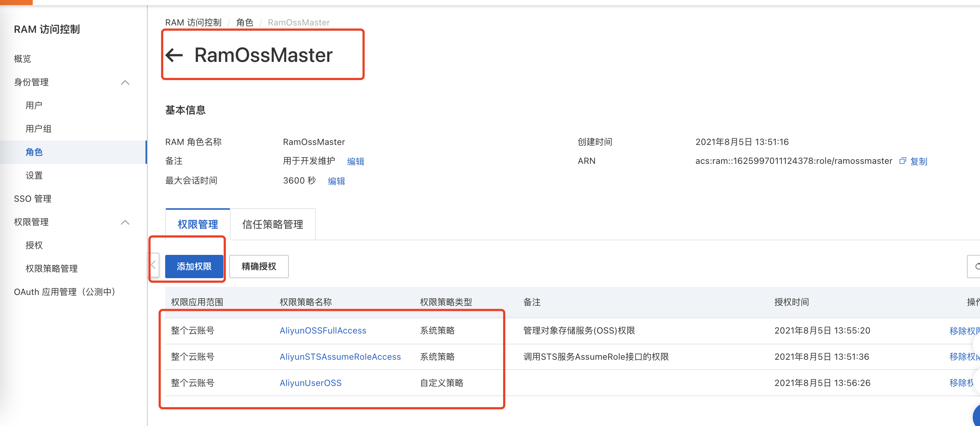The image size is (980, 426).
Task: Open the AliyunSTSAssumeRoleAccess policy link
Action: point(340,357)
